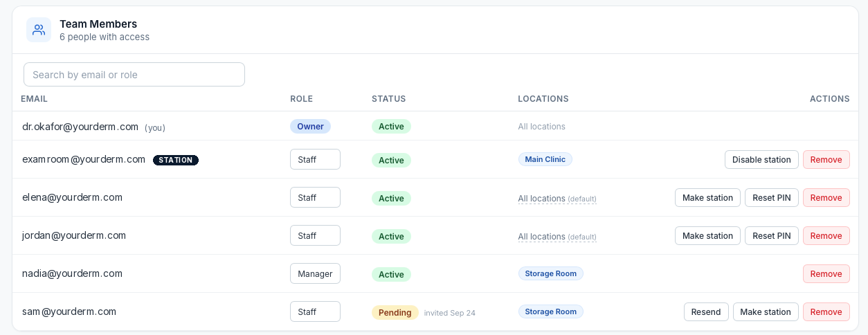
Task: Click the LOCATIONS column header
Action: (x=543, y=99)
